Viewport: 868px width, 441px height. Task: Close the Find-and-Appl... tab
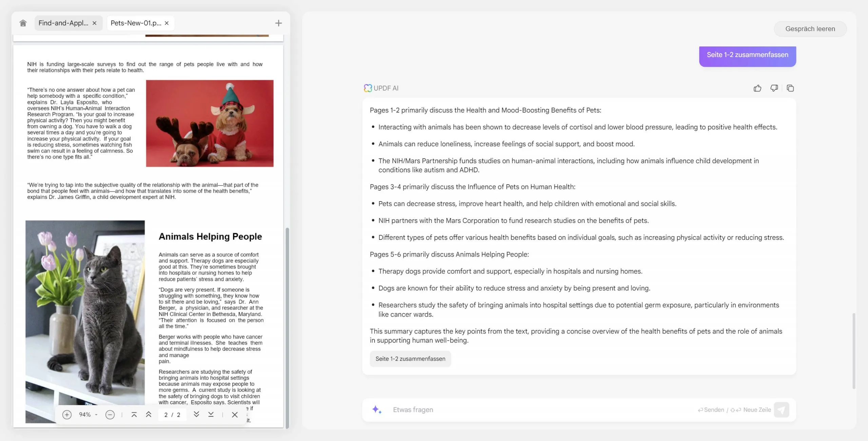click(x=95, y=23)
